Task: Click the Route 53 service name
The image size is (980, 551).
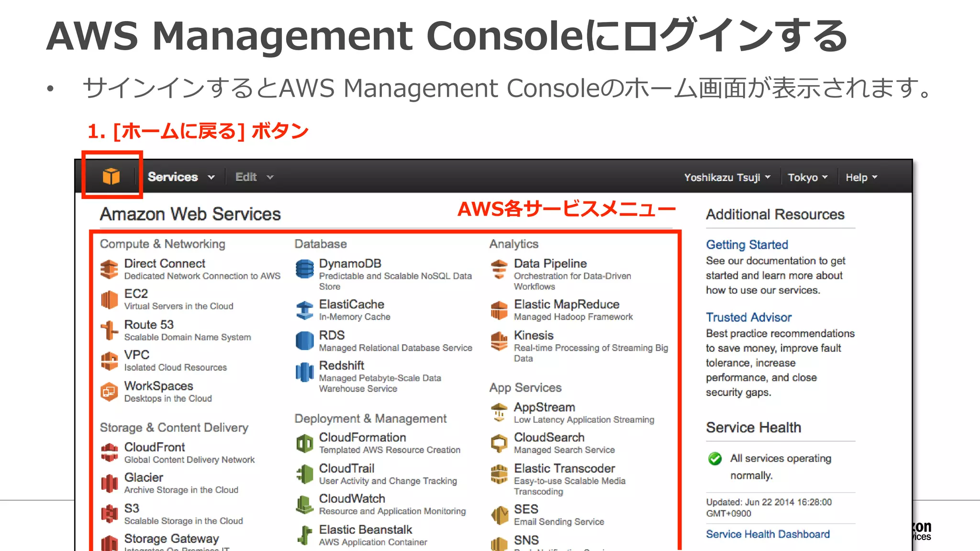Action: pos(149,324)
